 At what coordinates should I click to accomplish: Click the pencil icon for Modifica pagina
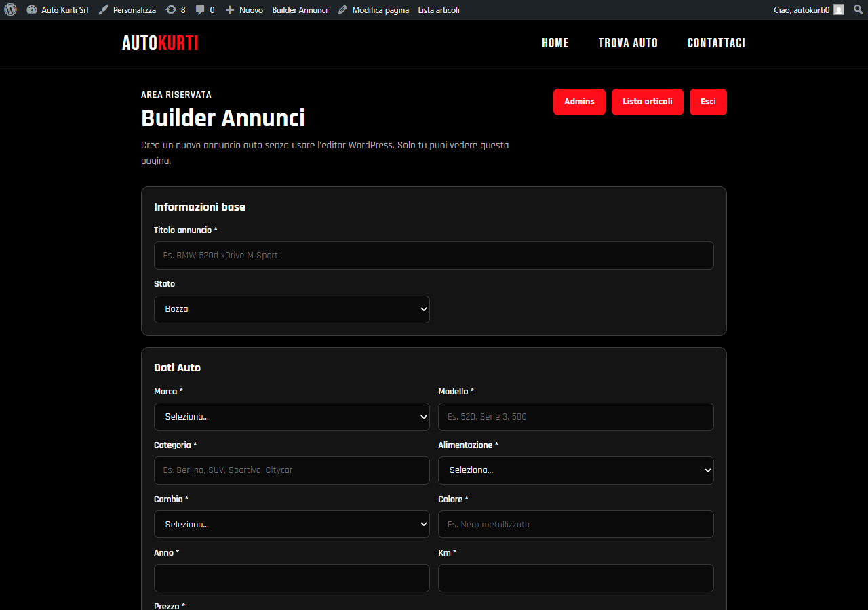(x=342, y=9)
